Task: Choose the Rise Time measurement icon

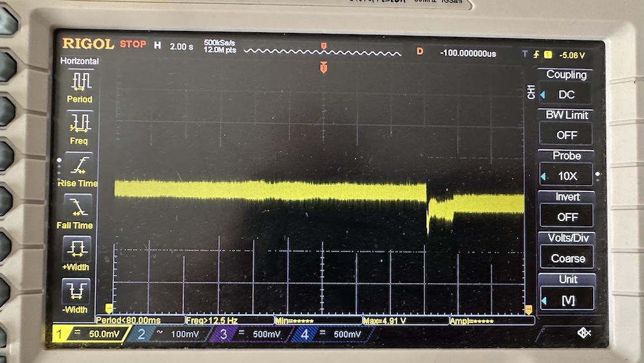Action: pyautogui.click(x=79, y=165)
